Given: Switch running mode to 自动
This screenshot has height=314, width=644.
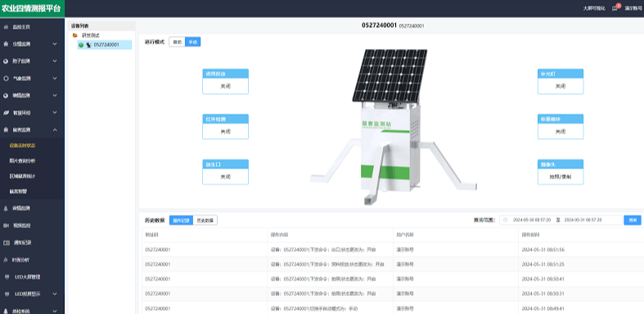Looking at the screenshot, I should coord(177,42).
